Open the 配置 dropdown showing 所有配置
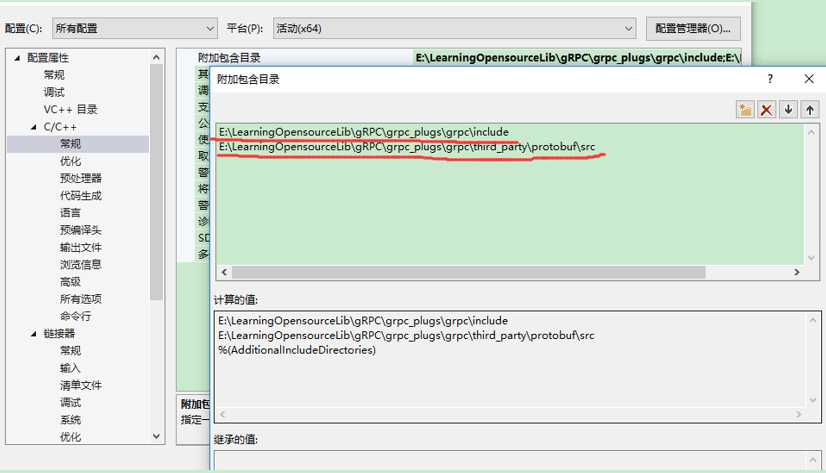 click(134, 28)
